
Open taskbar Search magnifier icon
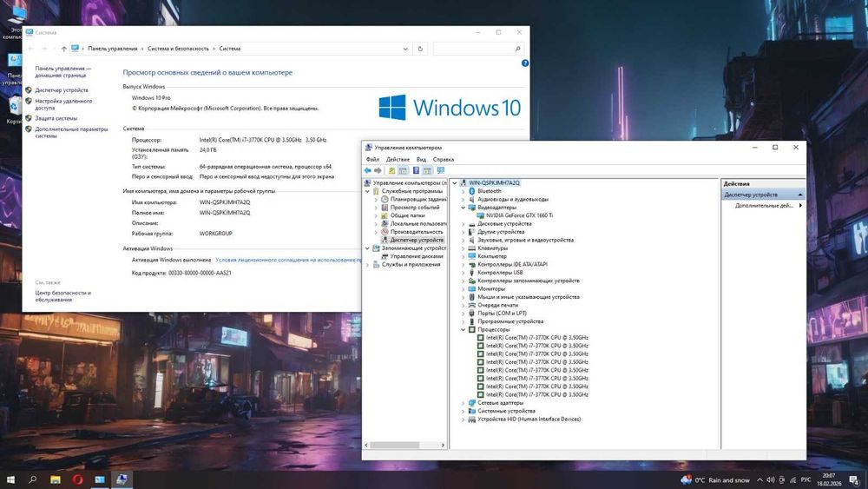(33, 479)
